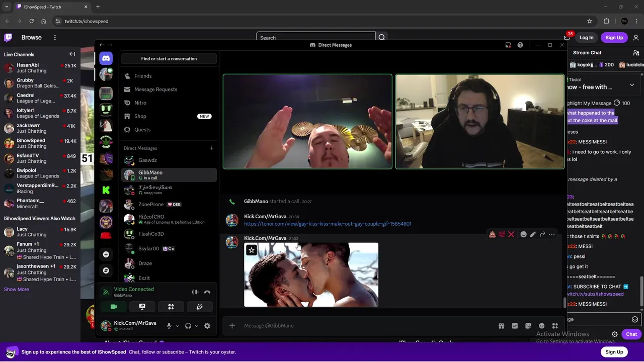Open the Nitro page
This screenshot has height=362, width=644.
tap(169, 103)
